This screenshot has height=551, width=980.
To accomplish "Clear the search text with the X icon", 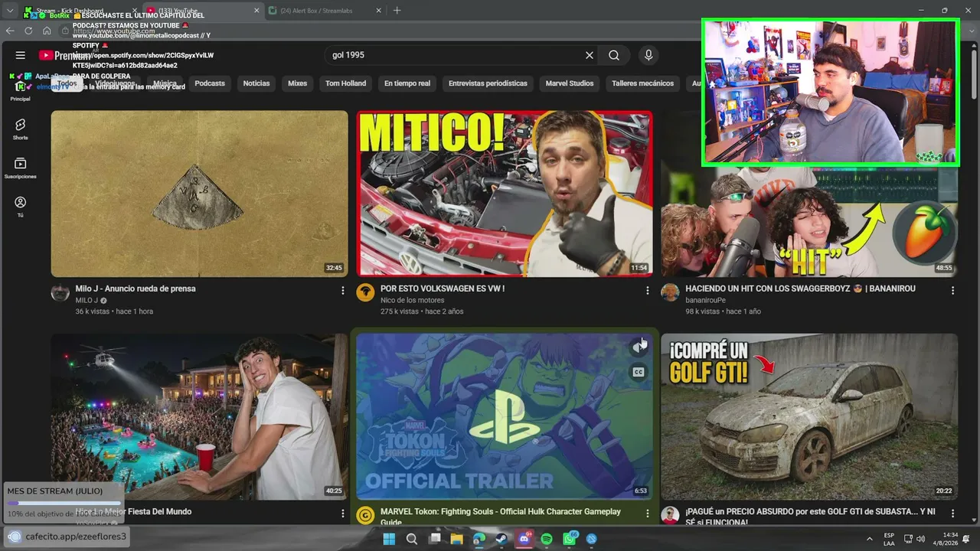I will (590, 55).
